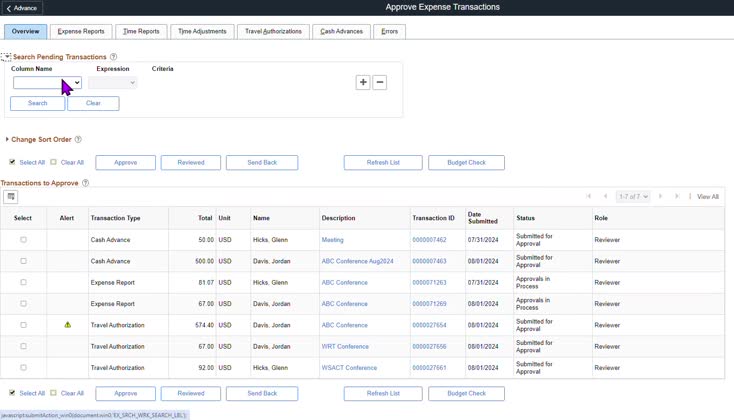Click the bottom Approve button

125,393
